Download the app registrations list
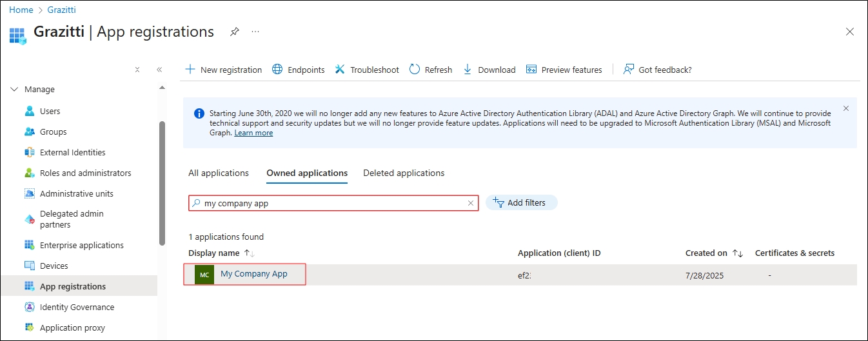868x341 pixels. (489, 70)
